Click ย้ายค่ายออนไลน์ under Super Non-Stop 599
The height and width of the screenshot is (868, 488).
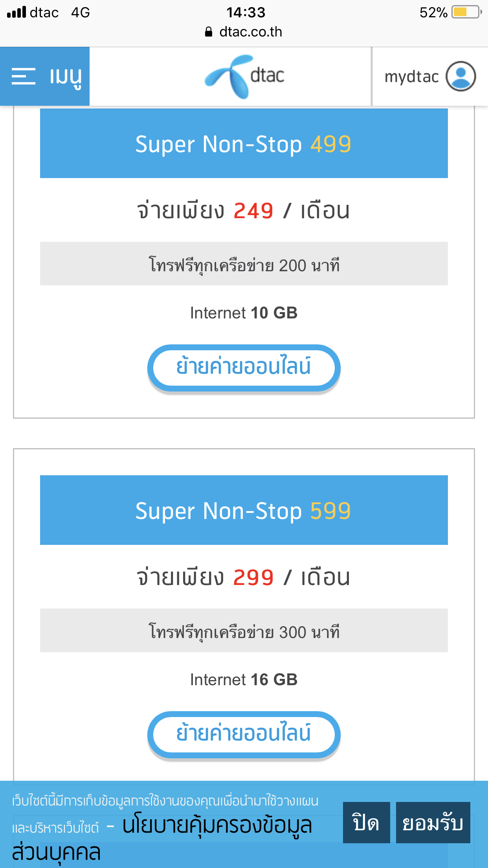tap(244, 734)
